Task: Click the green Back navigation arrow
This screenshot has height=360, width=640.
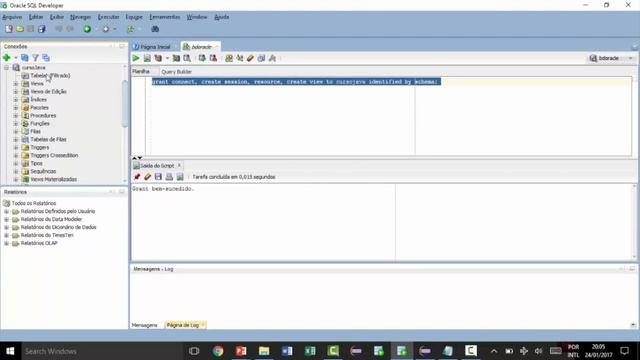Action: pyautogui.click(x=87, y=29)
